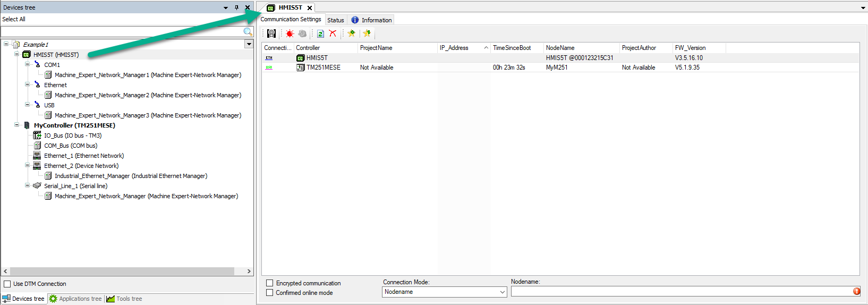Screen dimensions: 868x305
Task: Collapse the Example1 root node
Action: tap(6, 44)
